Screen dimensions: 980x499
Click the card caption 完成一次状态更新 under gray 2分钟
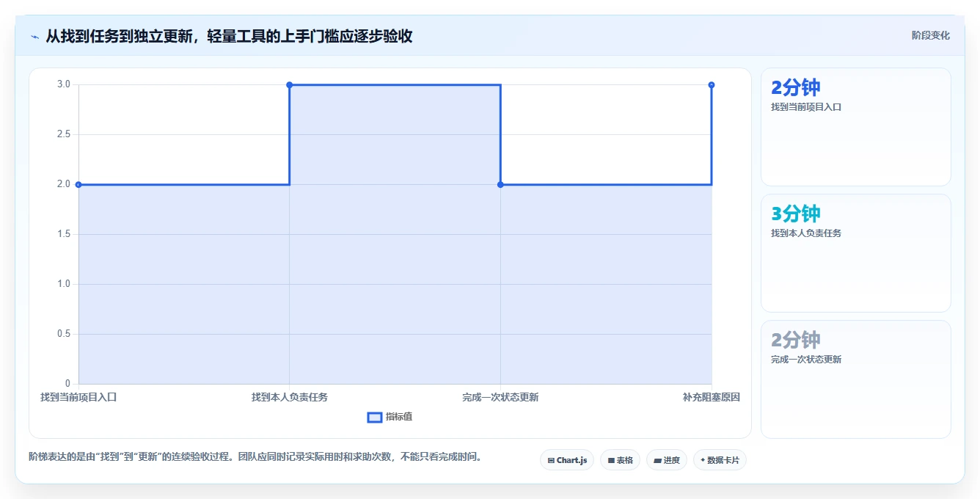pos(806,360)
